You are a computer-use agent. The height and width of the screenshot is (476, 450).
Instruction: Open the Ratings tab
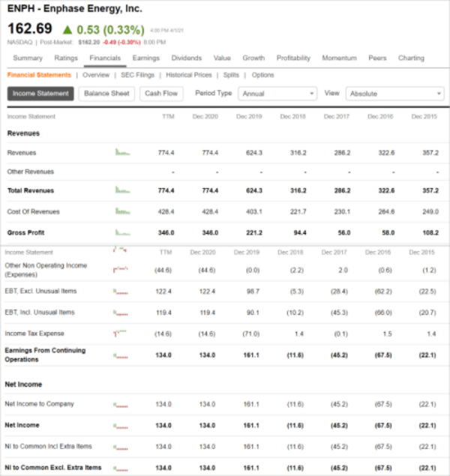tap(66, 58)
